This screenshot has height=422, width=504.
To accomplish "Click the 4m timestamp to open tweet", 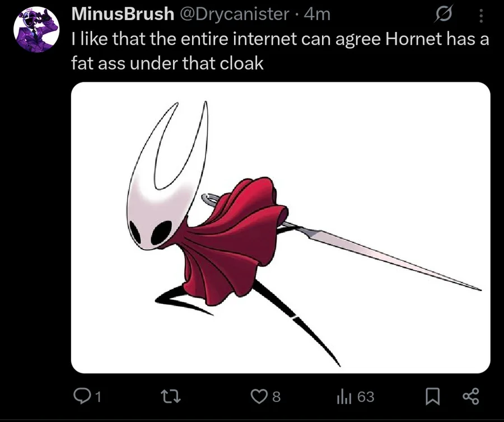I will tap(316, 14).
